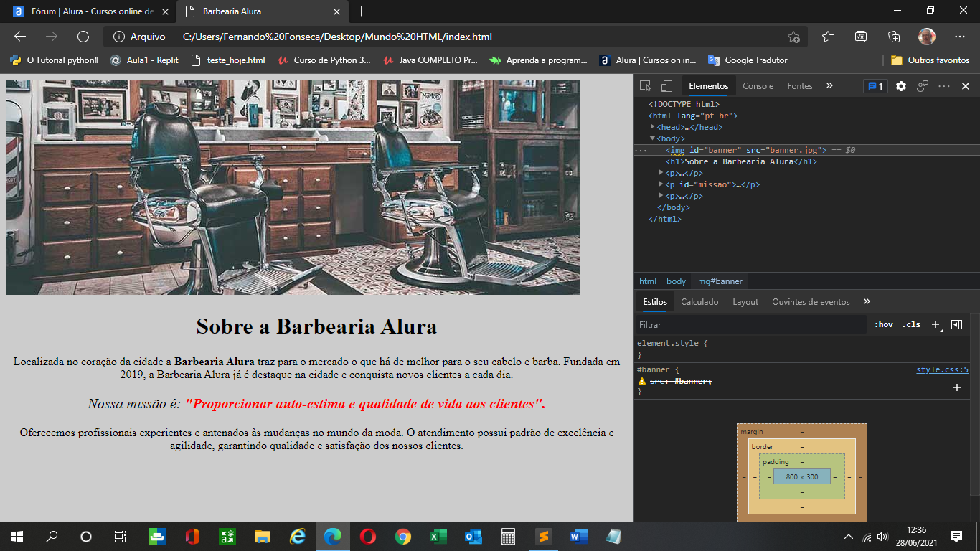The width and height of the screenshot is (980, 551).
Task: Open Outros favoritos folder
Action: click(x=930, y=60)
